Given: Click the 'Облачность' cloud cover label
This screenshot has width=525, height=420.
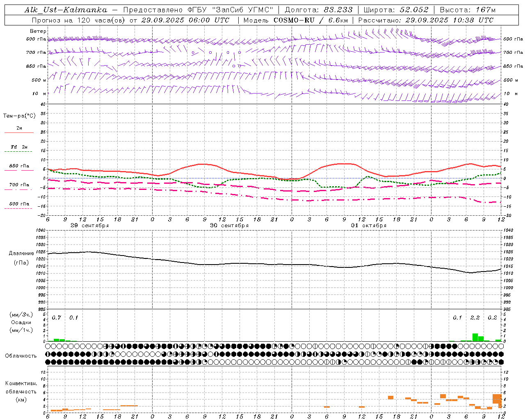Looking at the screenshot, I should pos(21,356).
